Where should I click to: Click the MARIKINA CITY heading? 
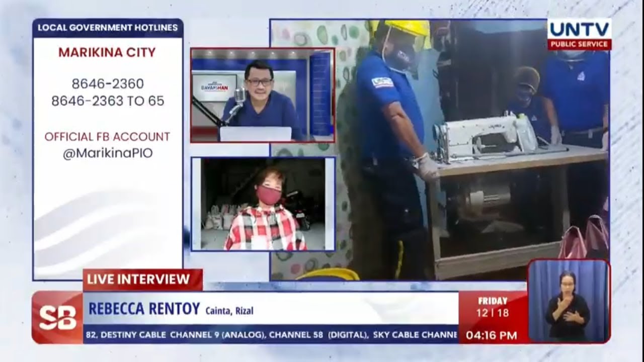click(x=107, y=52)
